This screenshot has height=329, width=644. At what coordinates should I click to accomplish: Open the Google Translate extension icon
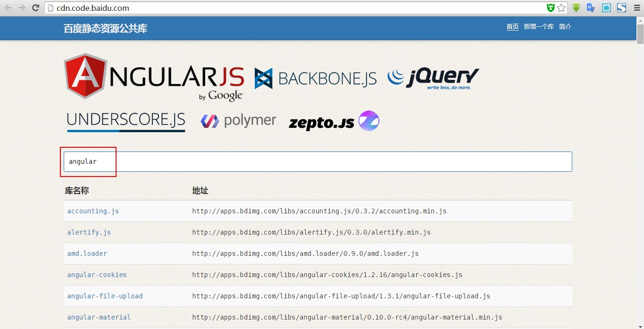tap(591, 8)
